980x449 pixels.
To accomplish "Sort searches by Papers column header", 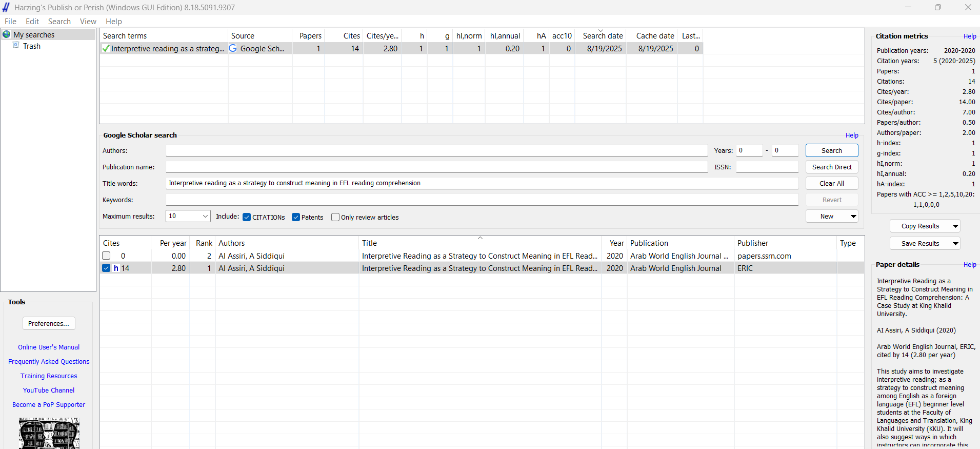I will point(309,36).
